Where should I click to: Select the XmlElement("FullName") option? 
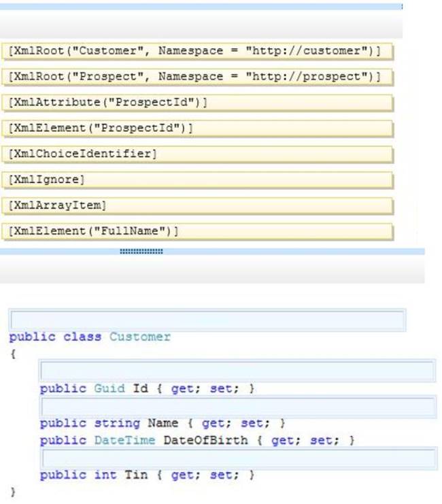(197, 231)
